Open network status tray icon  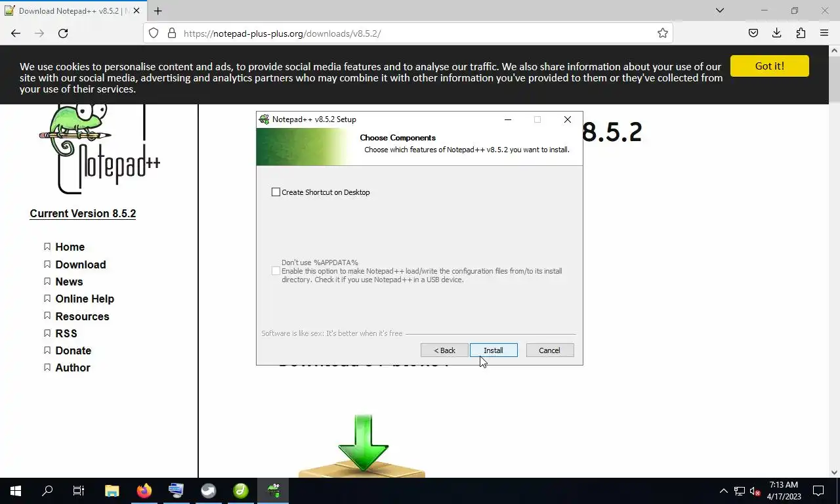740,491
